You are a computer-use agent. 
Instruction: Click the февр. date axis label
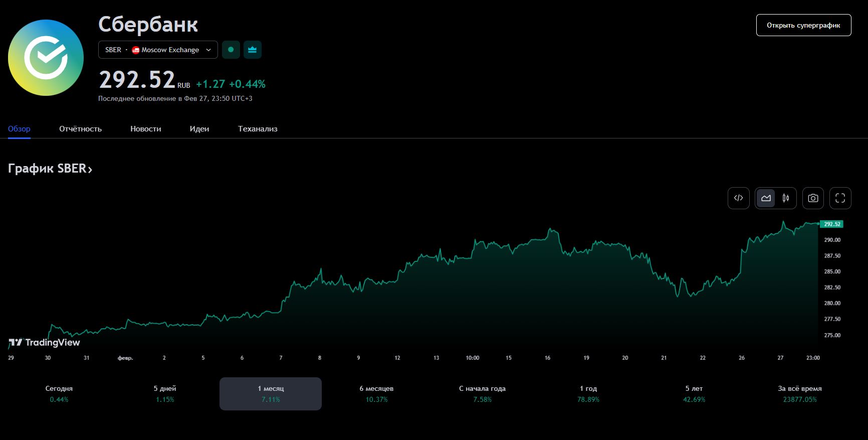click(125, 358)
